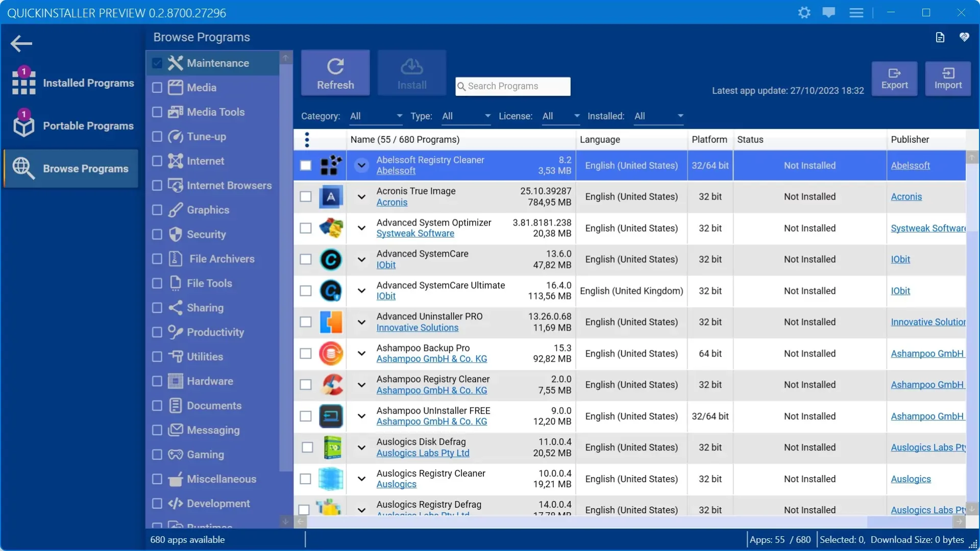The width and height of the screenshot is (980, 551).
Task: Expand details for Advanced SystemCare Ultimate
Action: tap(361, 291)
